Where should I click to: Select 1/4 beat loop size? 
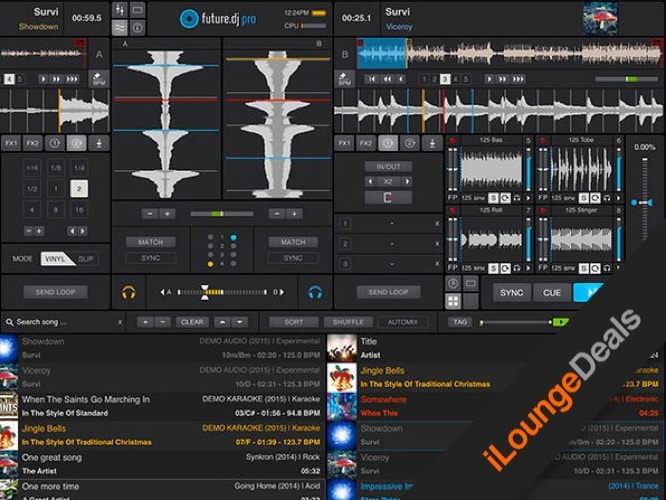click(x=79, y=168)
